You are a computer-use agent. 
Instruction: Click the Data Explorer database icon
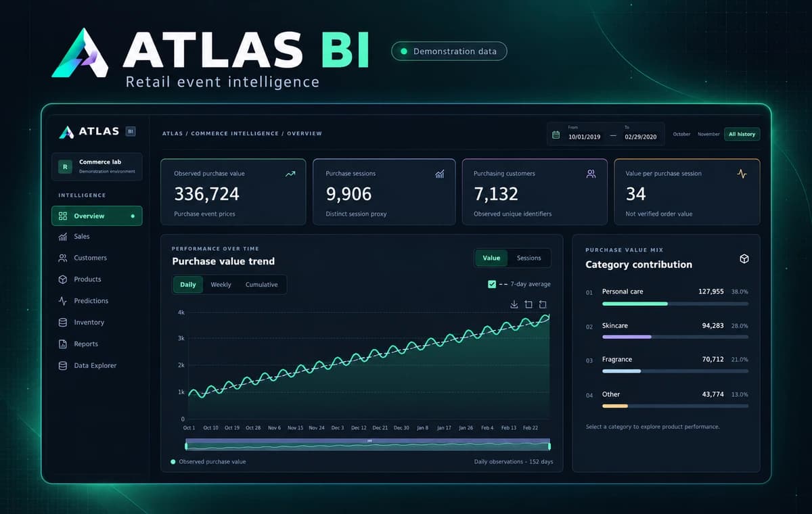click(x=63, y=366)
